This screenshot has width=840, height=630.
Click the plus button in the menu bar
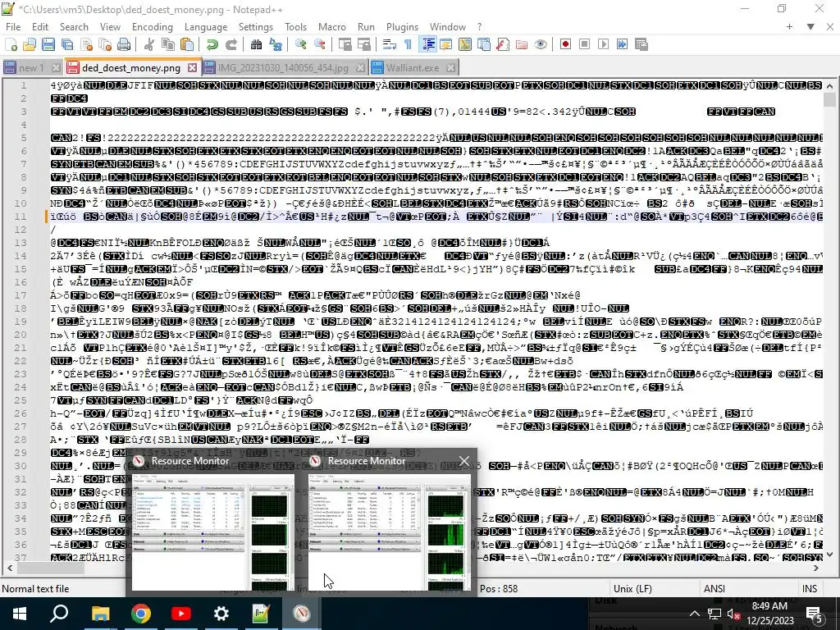click(x=790, y=27)
